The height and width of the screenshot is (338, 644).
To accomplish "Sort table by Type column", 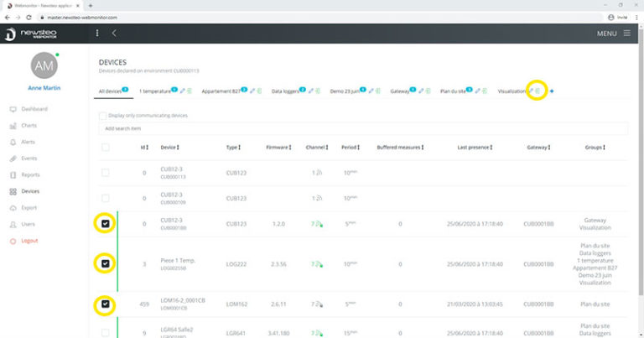I will point(233,147).
